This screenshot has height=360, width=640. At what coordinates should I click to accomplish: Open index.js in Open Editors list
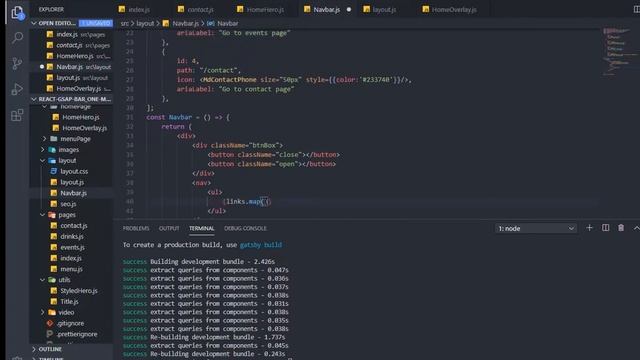71,34
